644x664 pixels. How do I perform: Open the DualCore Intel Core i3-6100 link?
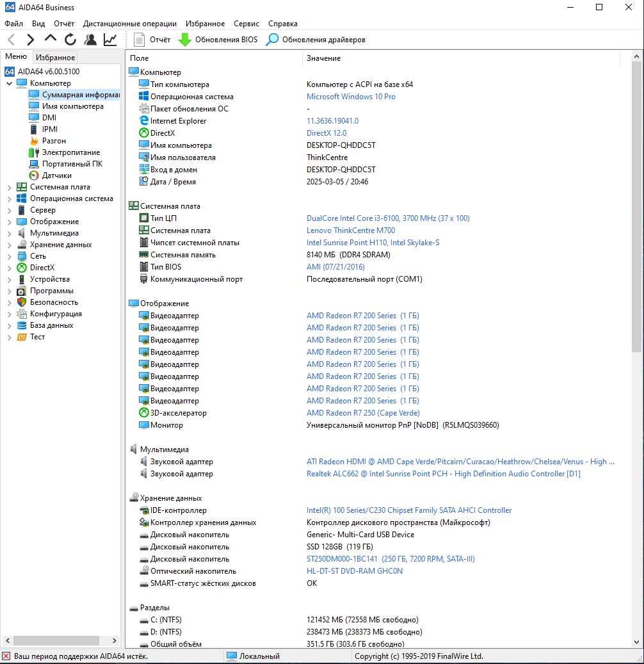click(388, 218)
